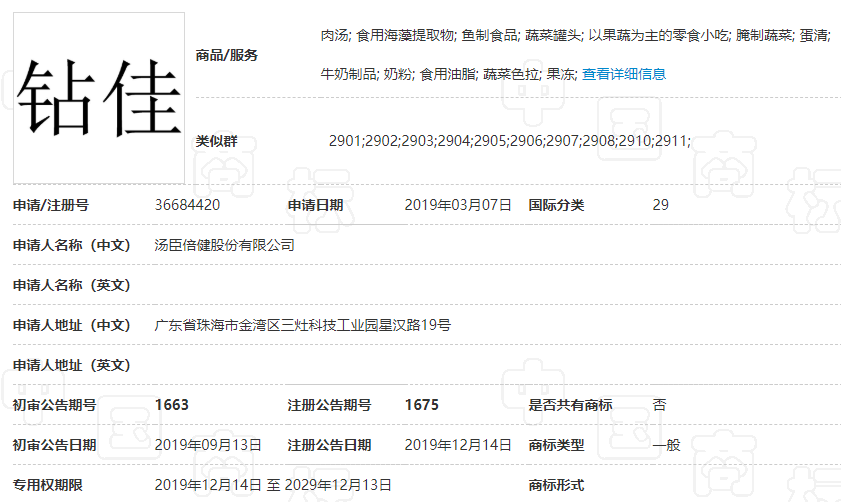
Task: Select preliminary announcement date 2019年09月13日
Action: (x=208, y=445)
